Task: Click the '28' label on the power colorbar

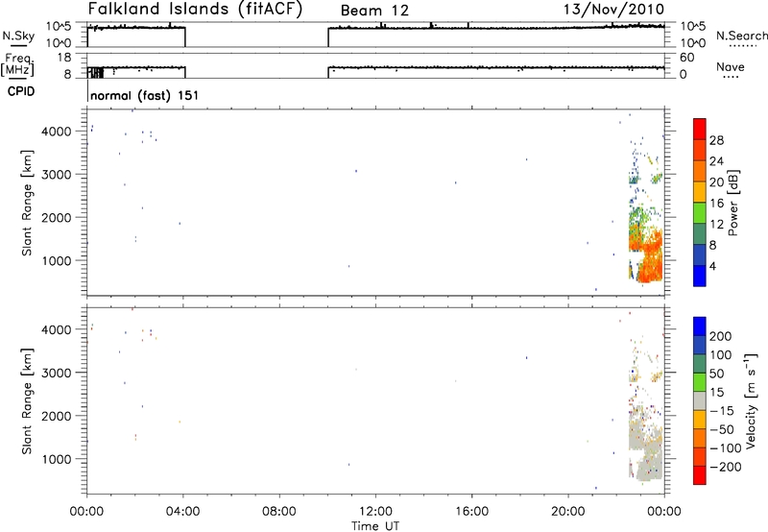Action: [x=716, y=140]
